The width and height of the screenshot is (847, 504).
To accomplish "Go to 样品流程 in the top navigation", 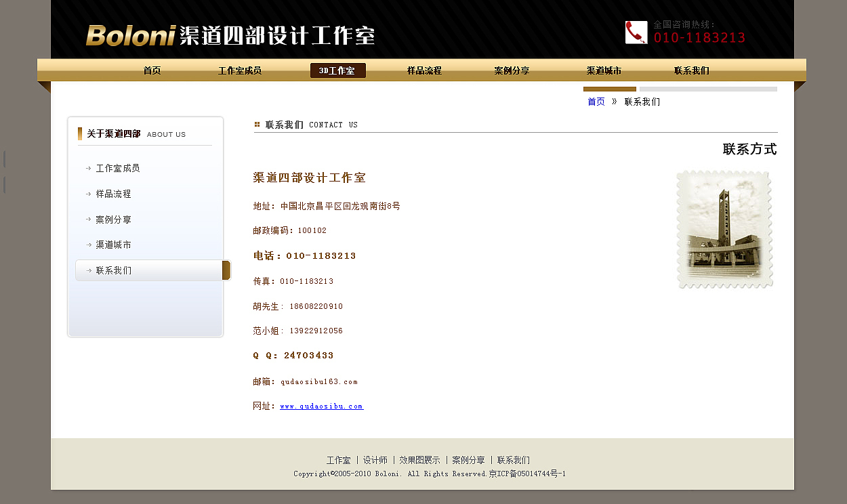I will click(x=424, y=70).
